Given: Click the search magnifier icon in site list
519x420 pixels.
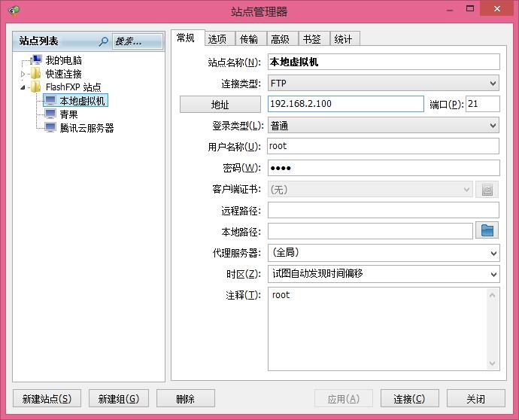Looking at the screenshot, I should 103,41.
